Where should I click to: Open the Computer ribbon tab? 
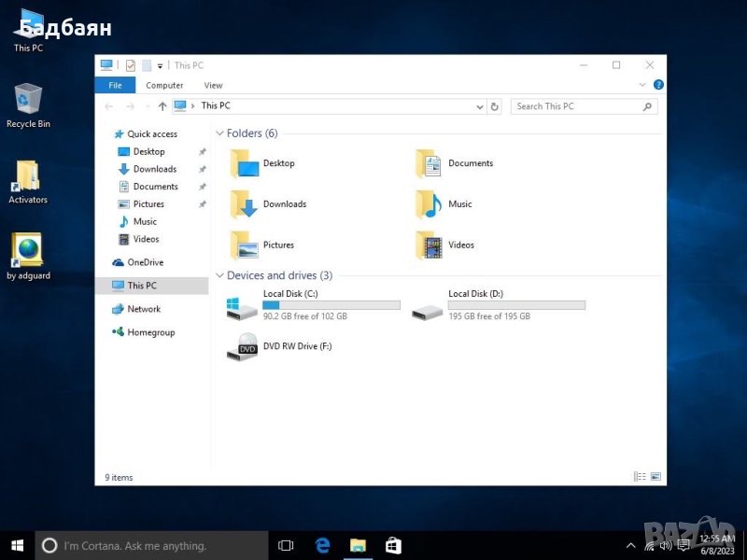pyautogui.click(x=164, y=85)
